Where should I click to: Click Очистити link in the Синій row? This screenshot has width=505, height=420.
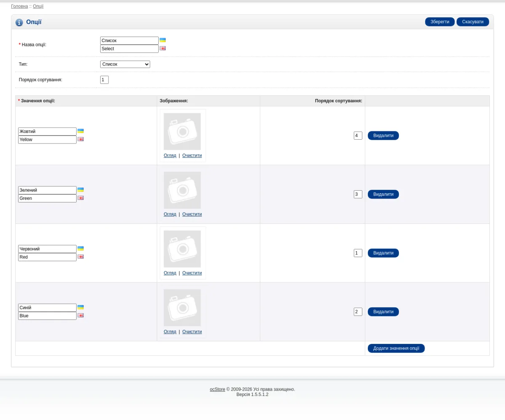point(192,332)
